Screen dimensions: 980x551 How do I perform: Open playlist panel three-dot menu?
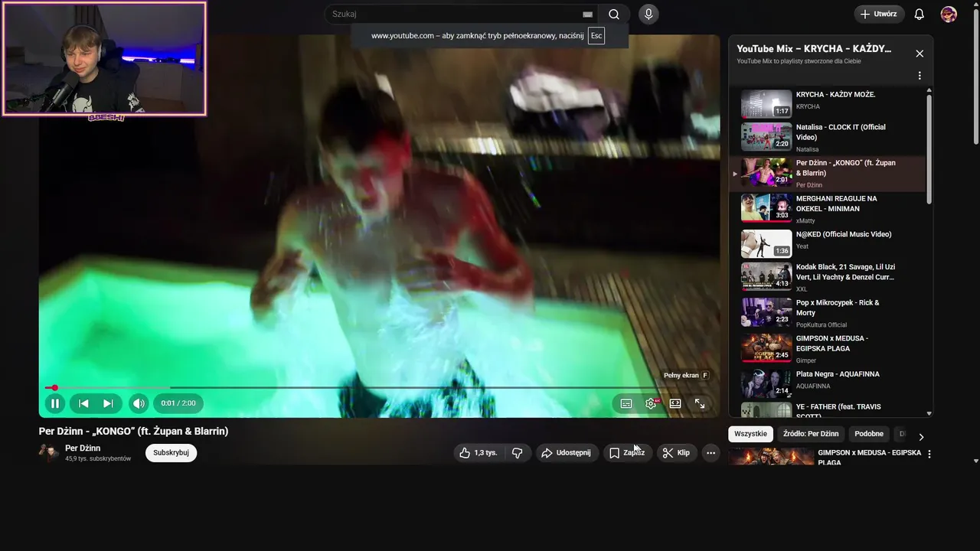coord(920,76)
